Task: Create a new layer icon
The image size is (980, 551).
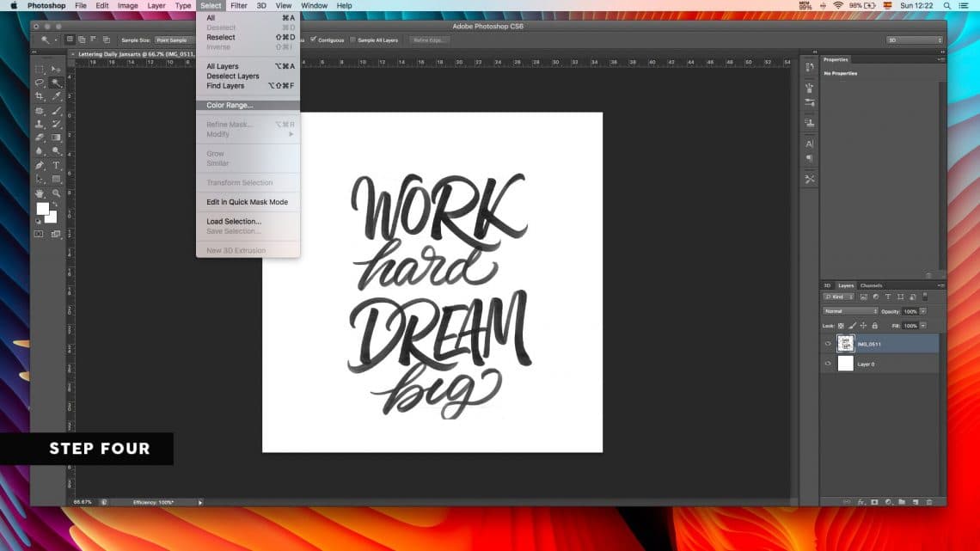Action: point(916,502)
